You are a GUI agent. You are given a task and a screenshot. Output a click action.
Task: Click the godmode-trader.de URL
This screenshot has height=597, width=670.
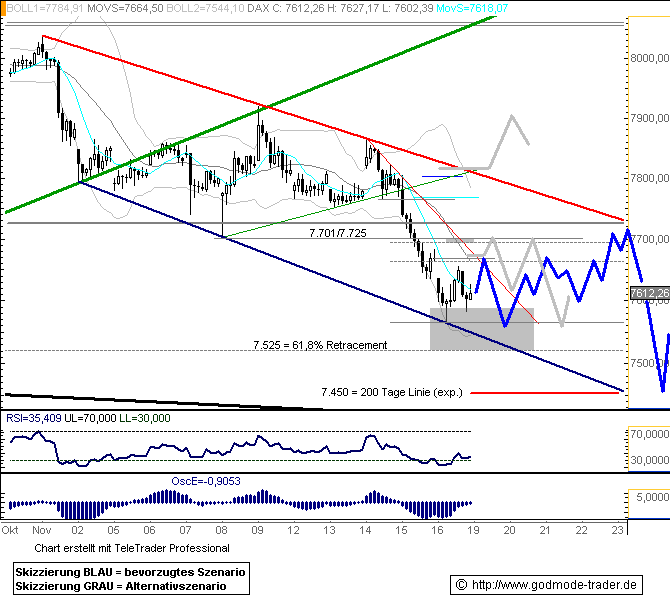point(554,585)
